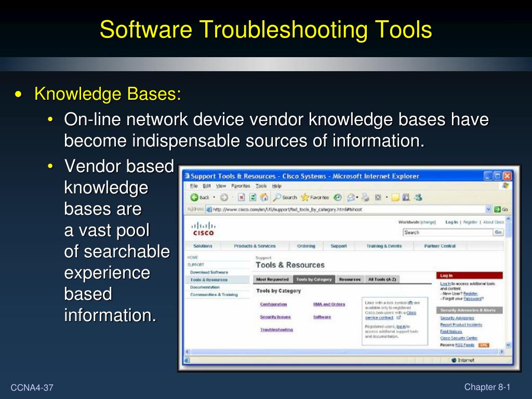Viewport: 532px width, 399px height.
Task: Click the horizontal scrollbar right arrow
Action: click(501, 352)
